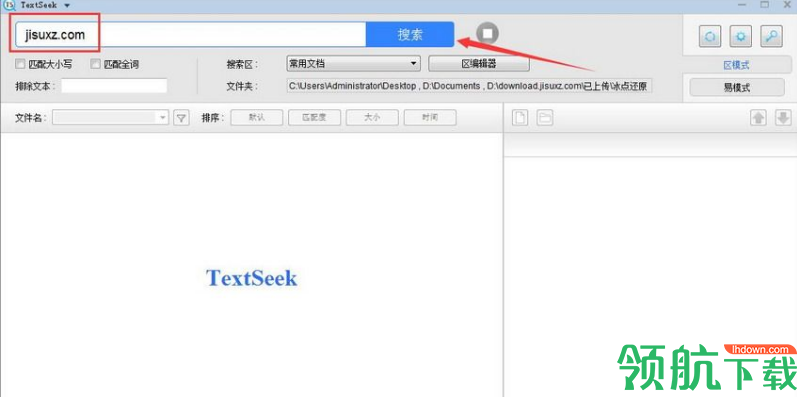Viewport: 797px width, 397px height.
Task: Expand the 搜索区 dropdown showing 常用文档
Action: tap(353, 64)
